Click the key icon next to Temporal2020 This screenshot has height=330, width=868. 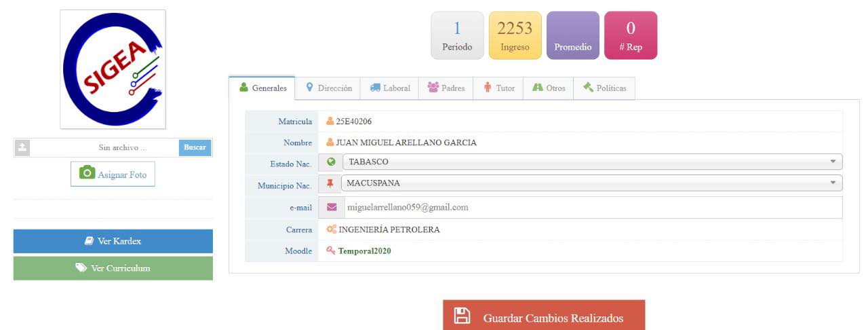(331, 251)
